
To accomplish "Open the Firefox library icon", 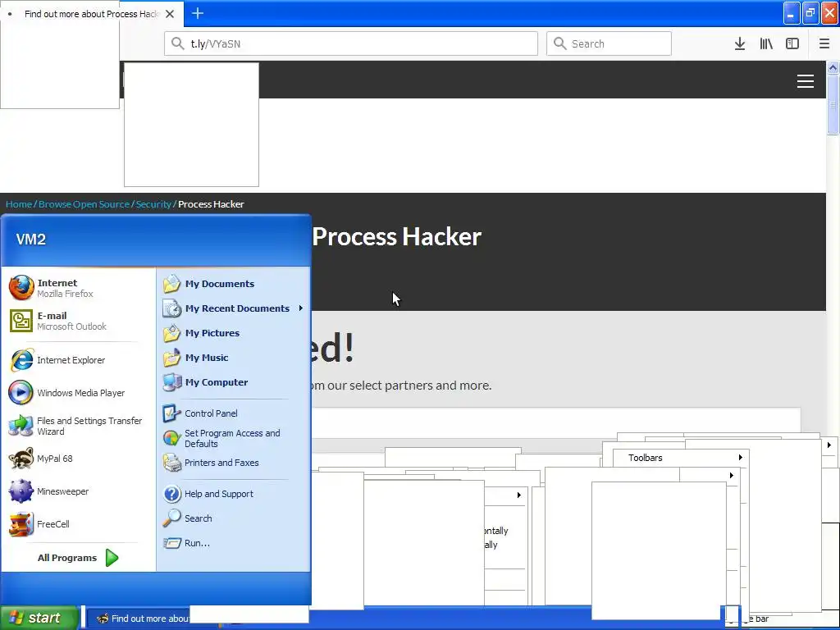I will pyautogui.click(x=766, y=44).
